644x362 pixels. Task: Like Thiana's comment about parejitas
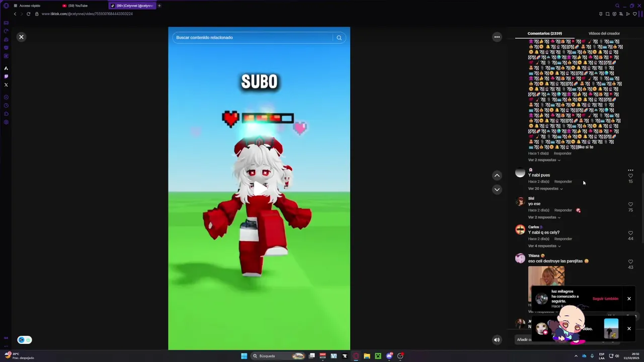point(630,262)
